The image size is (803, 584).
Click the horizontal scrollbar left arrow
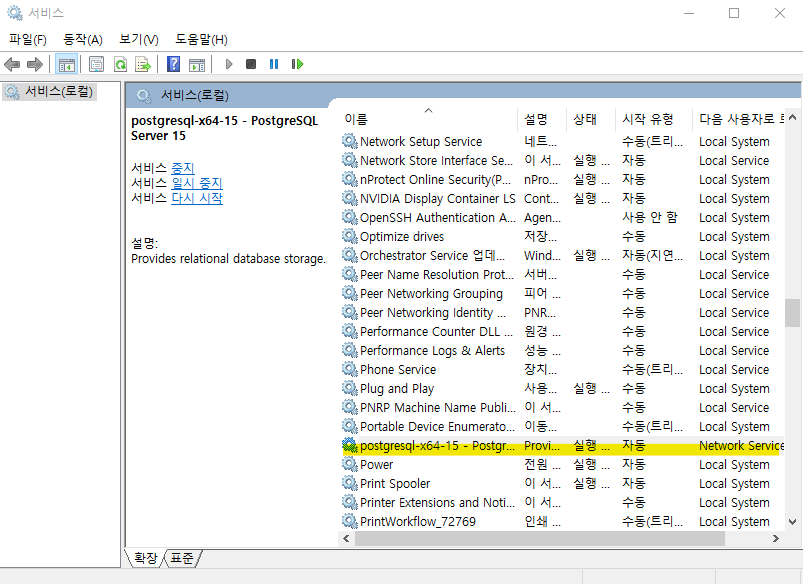(347, 538)
